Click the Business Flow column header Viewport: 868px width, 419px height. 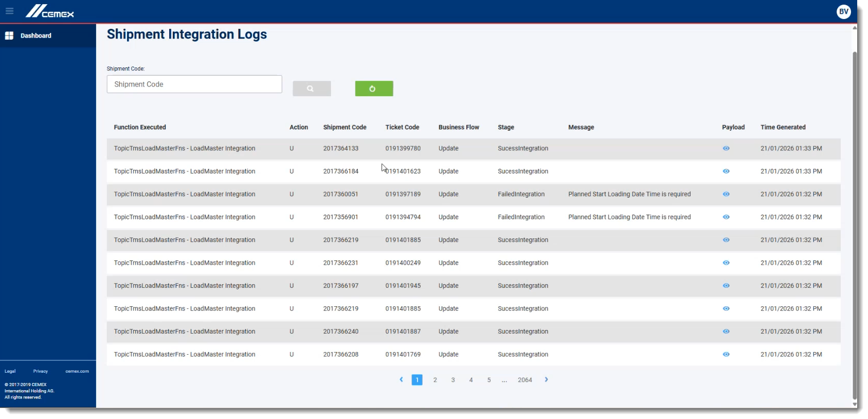(x=459, y=127)
